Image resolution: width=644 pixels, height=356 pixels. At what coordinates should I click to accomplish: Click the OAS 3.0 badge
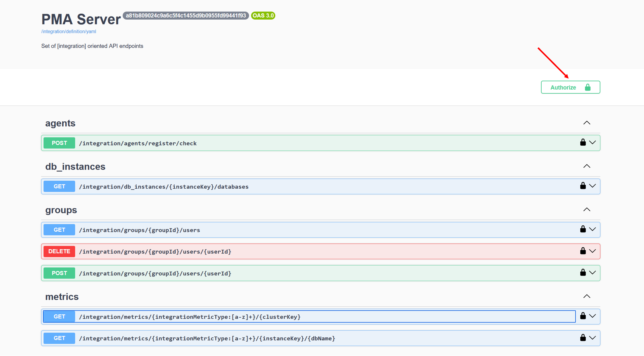263,16
